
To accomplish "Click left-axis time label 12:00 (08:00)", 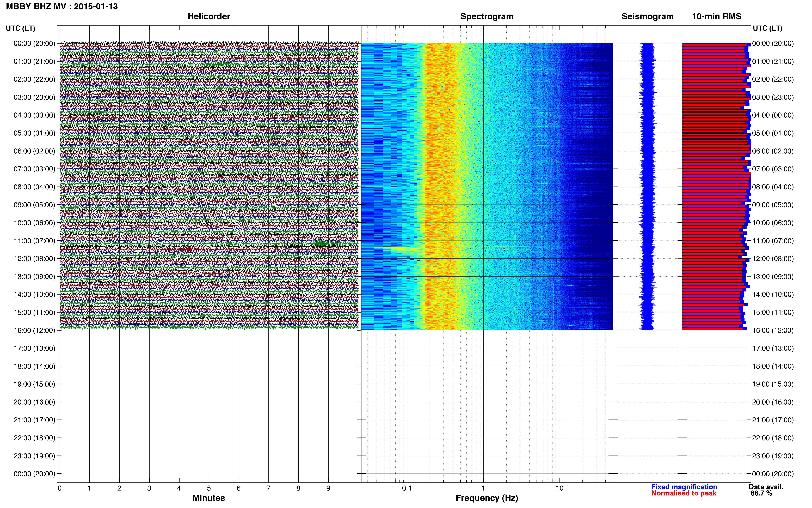I will tap(34, 259).
